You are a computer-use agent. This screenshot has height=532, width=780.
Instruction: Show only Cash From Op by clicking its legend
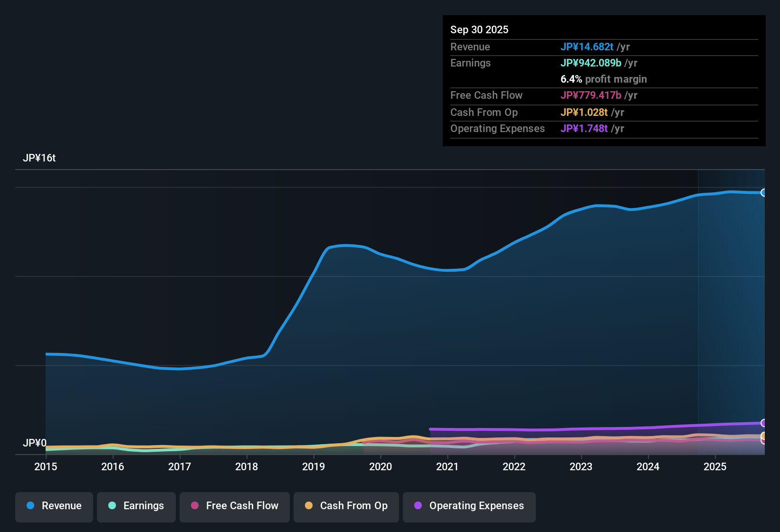[346, 506]
